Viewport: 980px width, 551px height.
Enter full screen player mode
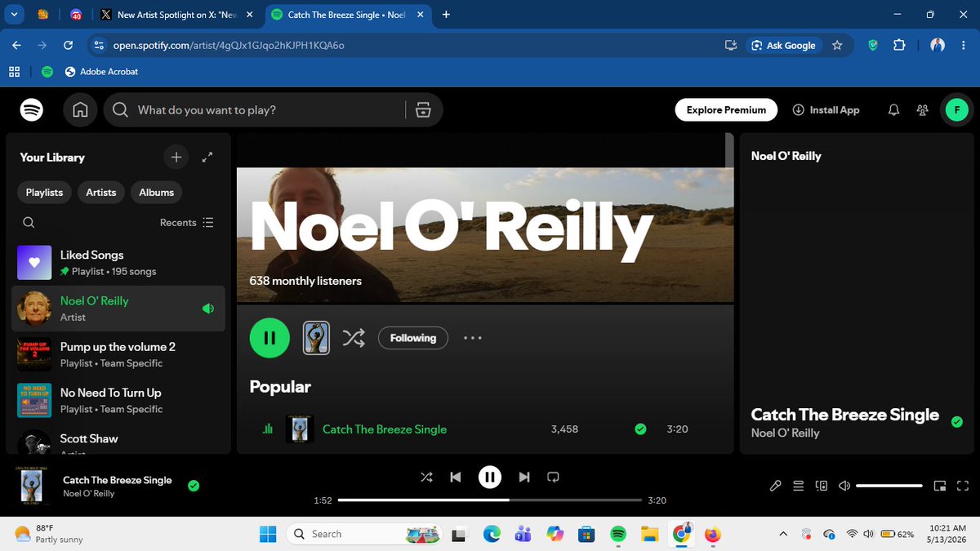(x=963, y=486)
